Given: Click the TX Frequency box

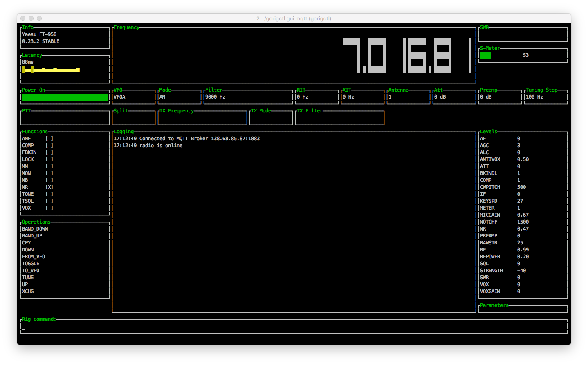Looking at the screenshot, I should tap(202, 118).
